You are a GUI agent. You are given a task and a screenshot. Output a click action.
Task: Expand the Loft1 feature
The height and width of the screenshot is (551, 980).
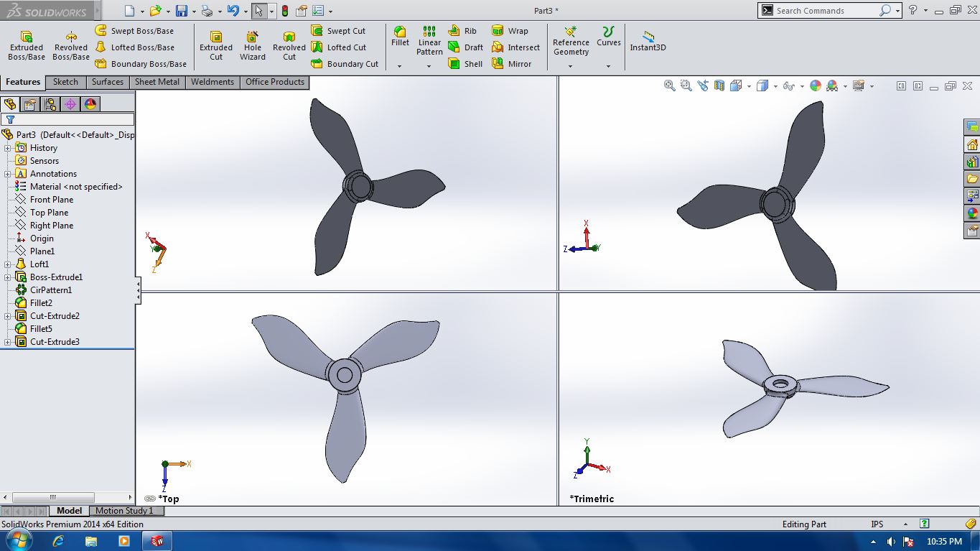coord(8,264)
